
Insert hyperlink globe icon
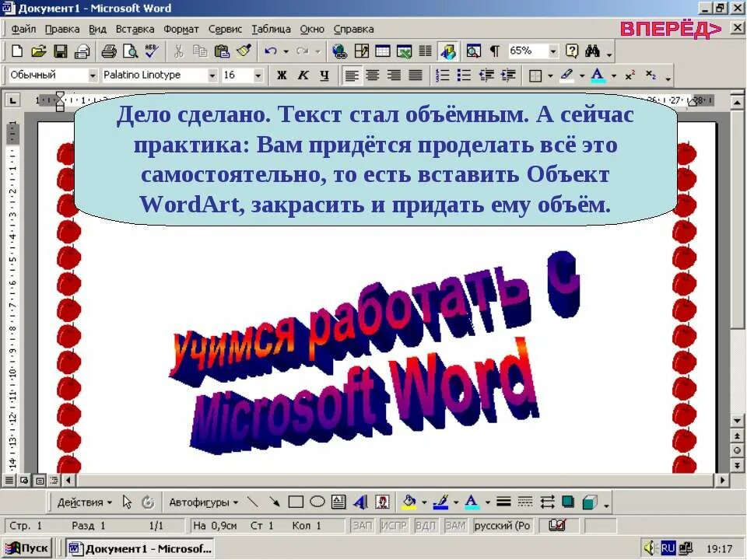pyautogui.click(x=340, y=51)
